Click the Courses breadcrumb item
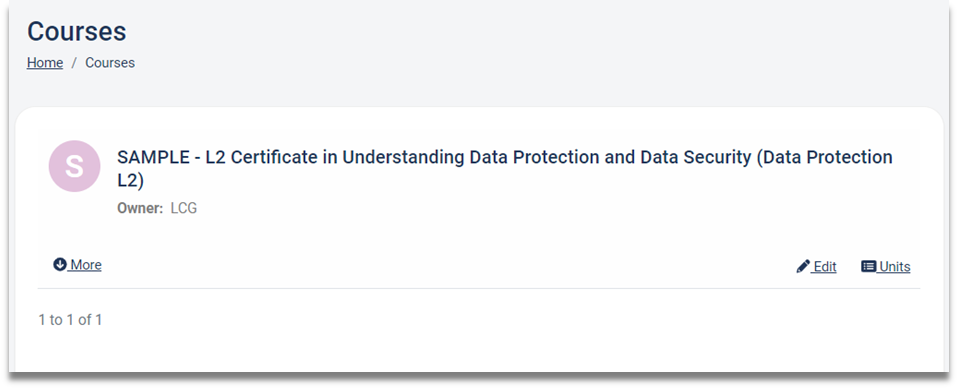Screen dimensions: 958x389 pos(110,63)
